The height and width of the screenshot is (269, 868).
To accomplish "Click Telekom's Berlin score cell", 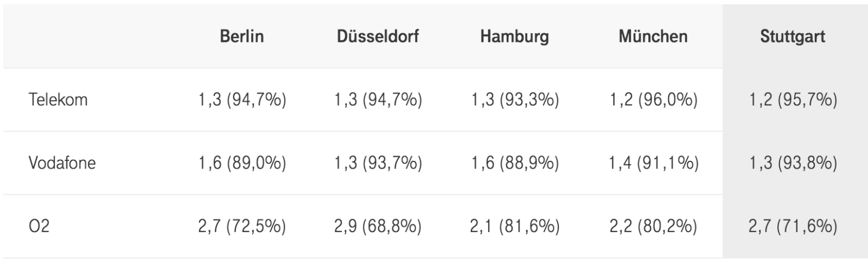I will pyautogui.click(x=242, y=100).
